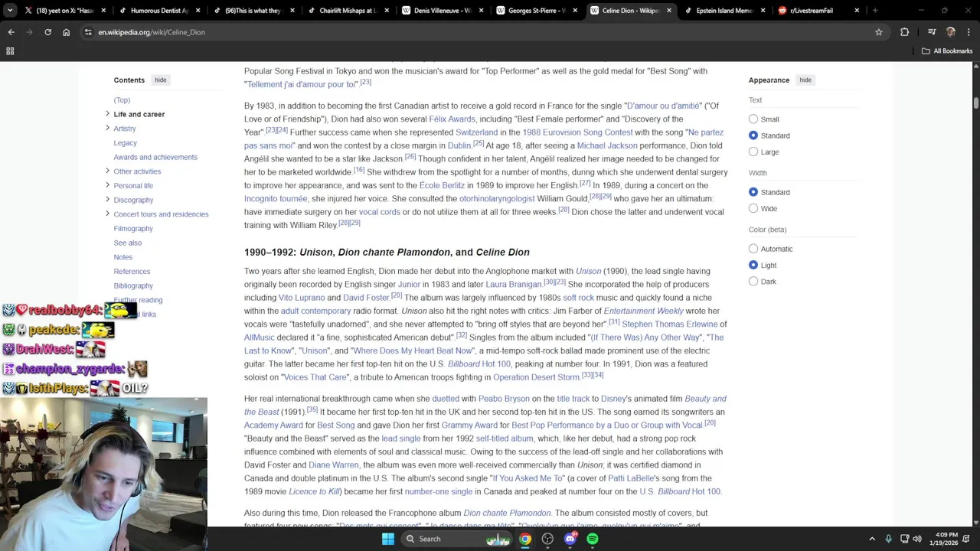Screen dimensions: 980x551
Task: Expand Personal life contents section
Action: (x=107, y=185)
